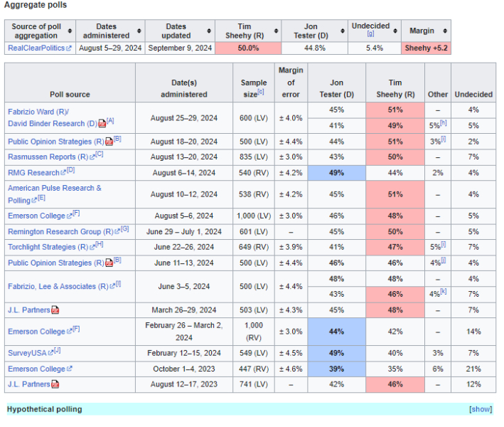The width and height of the screenshot is (504, 427).
Task: Open PDF icon beside June Public Opinion Strategies
Action: click(x=109, y=263)
